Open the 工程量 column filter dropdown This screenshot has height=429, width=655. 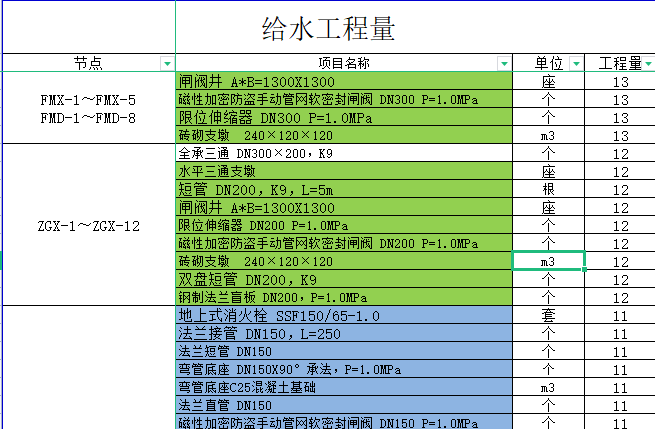(649, 63)
